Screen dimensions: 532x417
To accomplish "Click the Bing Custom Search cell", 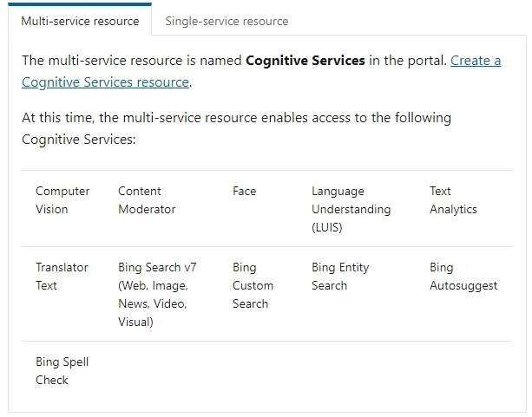I will pos(253,285).
